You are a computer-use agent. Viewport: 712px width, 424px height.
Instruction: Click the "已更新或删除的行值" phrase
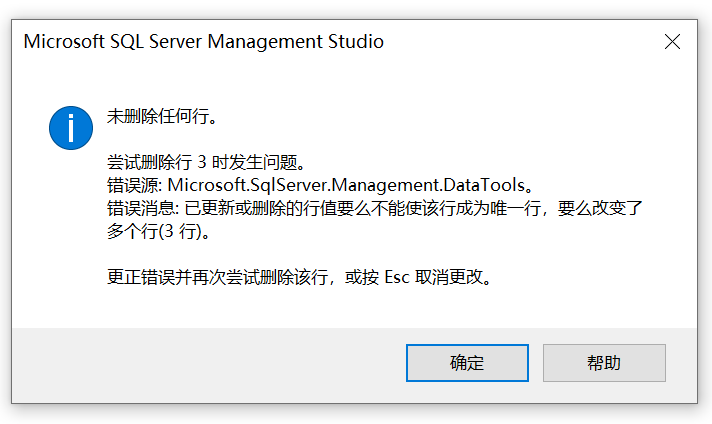tap(265, 208)
